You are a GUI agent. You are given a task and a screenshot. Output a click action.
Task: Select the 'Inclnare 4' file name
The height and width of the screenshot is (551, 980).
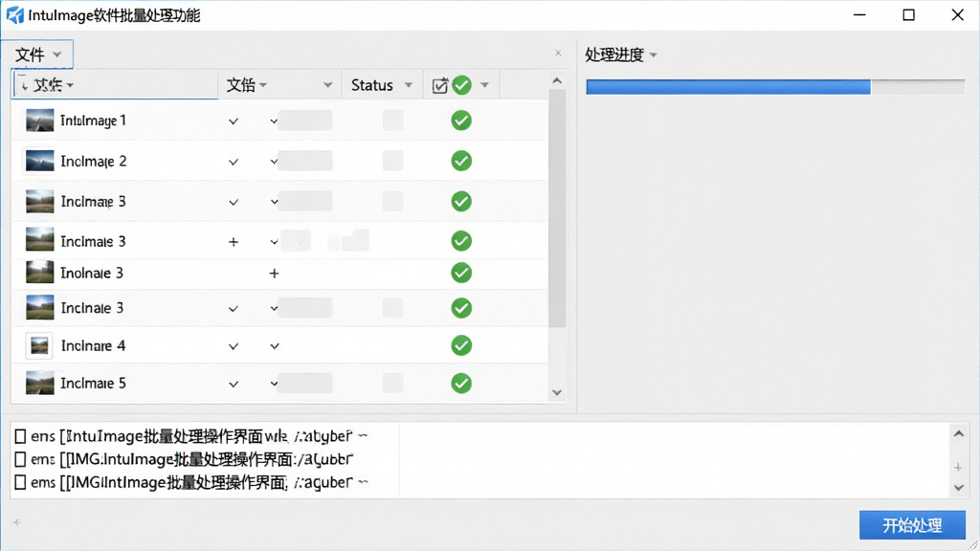[93, 345]
